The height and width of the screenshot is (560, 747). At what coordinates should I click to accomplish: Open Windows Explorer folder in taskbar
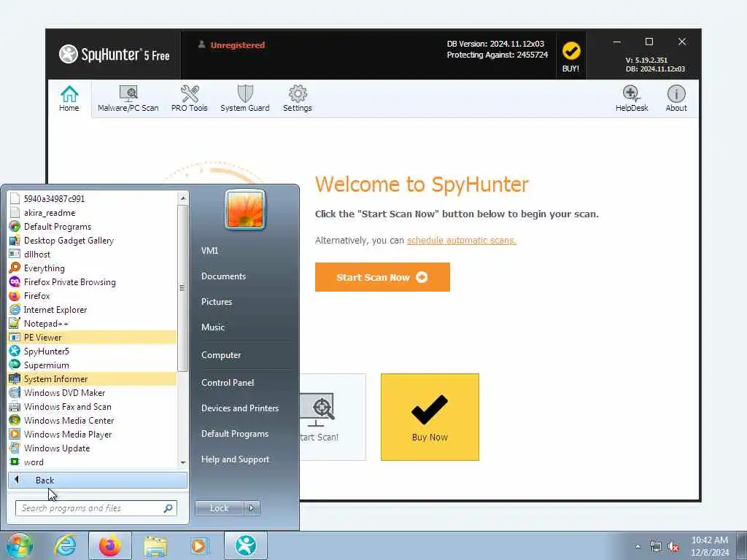pos(156,545)
